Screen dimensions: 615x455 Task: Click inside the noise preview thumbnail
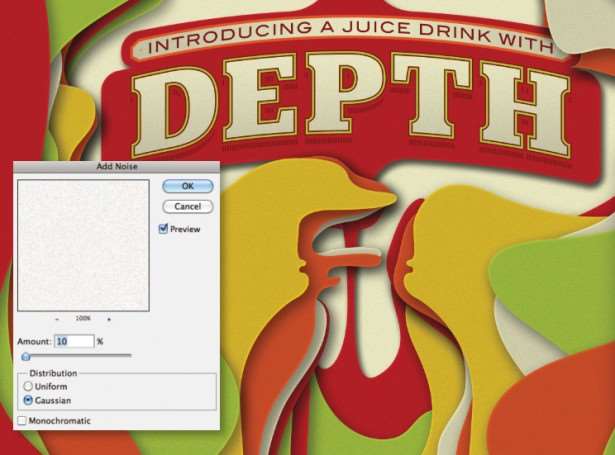(x=83, y=246)
